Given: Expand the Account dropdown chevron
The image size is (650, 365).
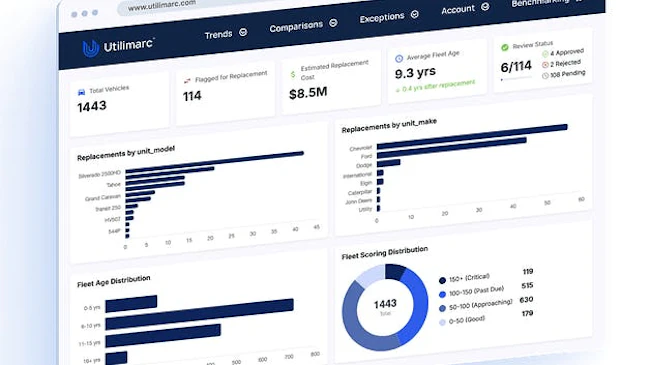Looking at the screenshot, I should point(485,7).
